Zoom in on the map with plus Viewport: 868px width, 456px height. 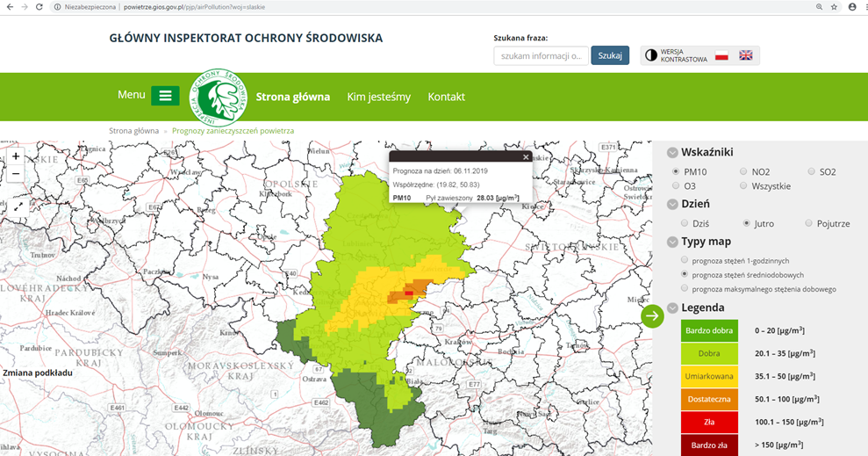(16, 156)
